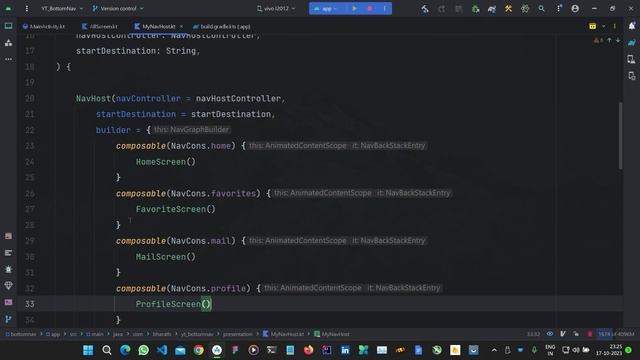Viewport: 640px width, 360px height.
Task: Open the Device Manager icon in right sidebar
Action: (x=632, y=60)
